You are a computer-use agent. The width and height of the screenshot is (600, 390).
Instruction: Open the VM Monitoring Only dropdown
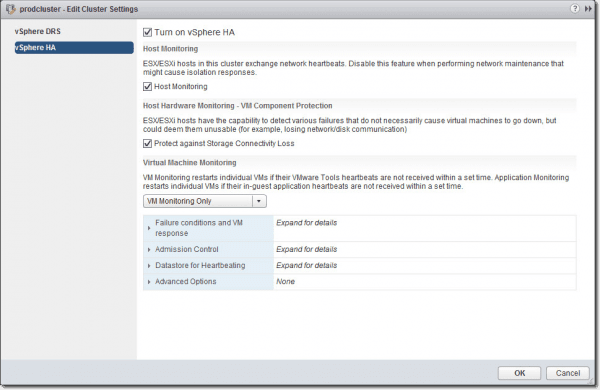coord(205,201)
